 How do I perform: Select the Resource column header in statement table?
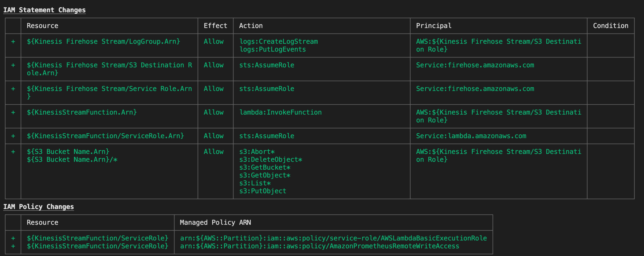(x=43, y=26)
